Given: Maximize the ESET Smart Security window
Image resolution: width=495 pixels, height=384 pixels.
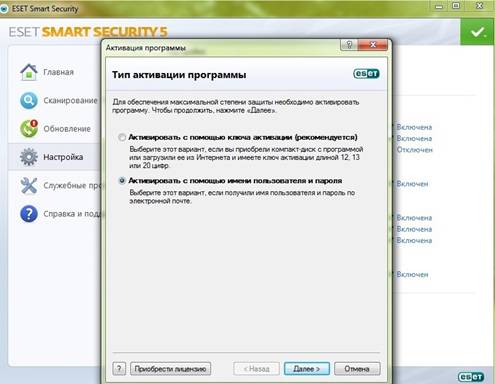Looking at the screenshot, I should (456, 6).
